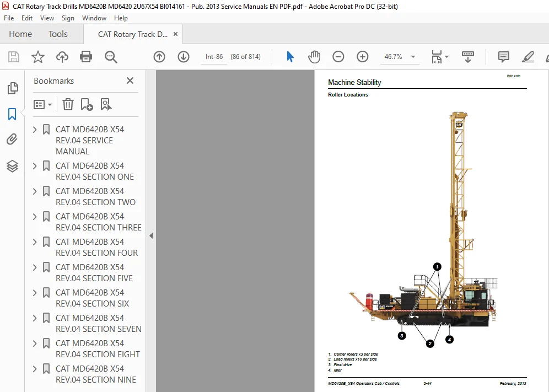Open page thumbnails panel
This screenshot has height=392, width=549.
[13, 88]
